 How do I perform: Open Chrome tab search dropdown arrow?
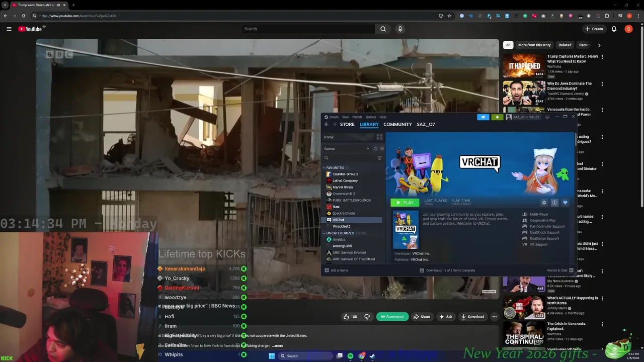click(x=5, y=5)
